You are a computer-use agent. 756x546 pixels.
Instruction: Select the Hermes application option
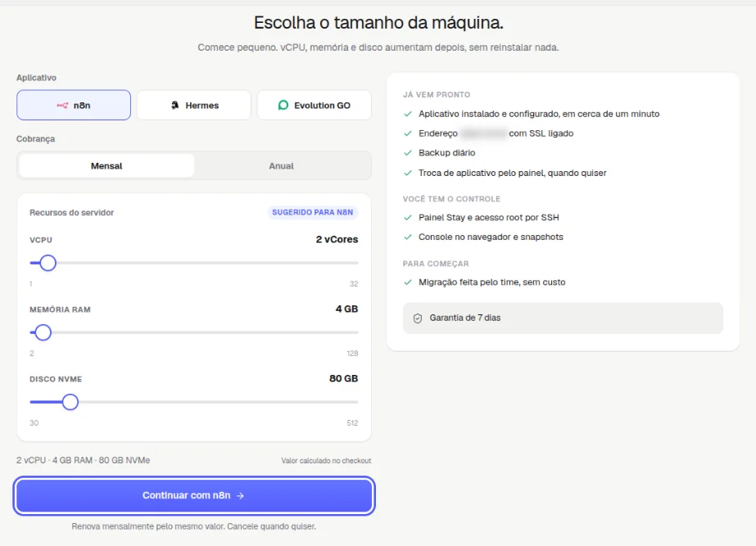point(194,105)
